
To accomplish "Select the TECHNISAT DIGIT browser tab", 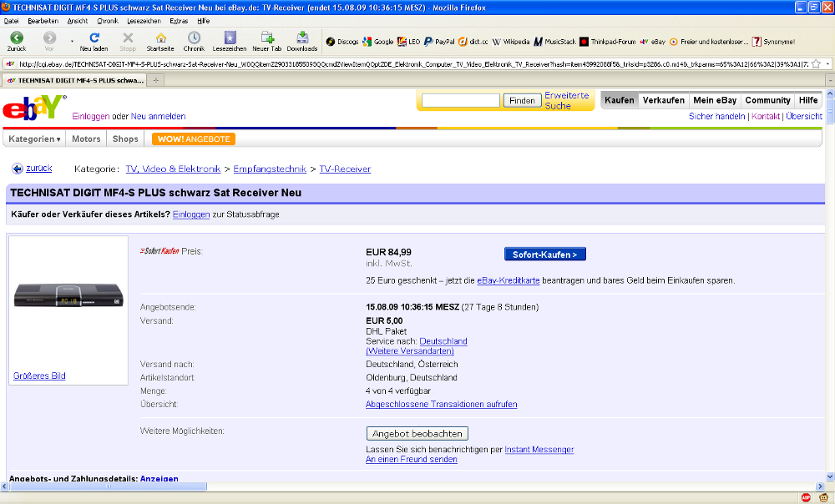I will click(75, 80).
